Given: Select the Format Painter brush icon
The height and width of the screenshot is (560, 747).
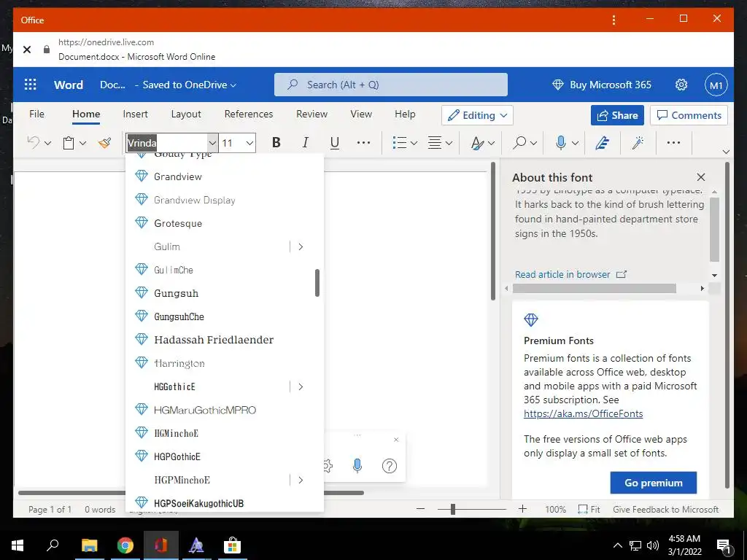Looking at the screenshot, I should coord(105,142).
